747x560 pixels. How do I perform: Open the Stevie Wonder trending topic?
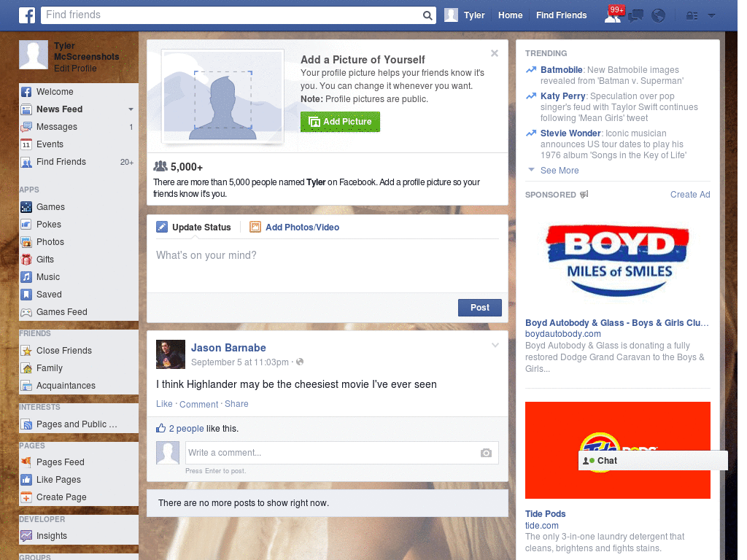point(570,133)
